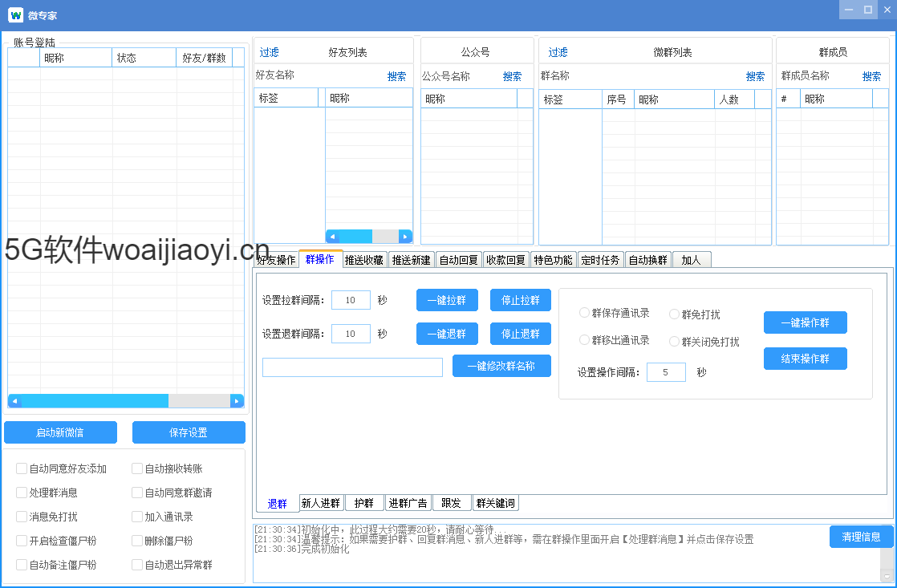Click 停止拉群 button
Viewport: 897px width, 588px height.
coord(521,300)
